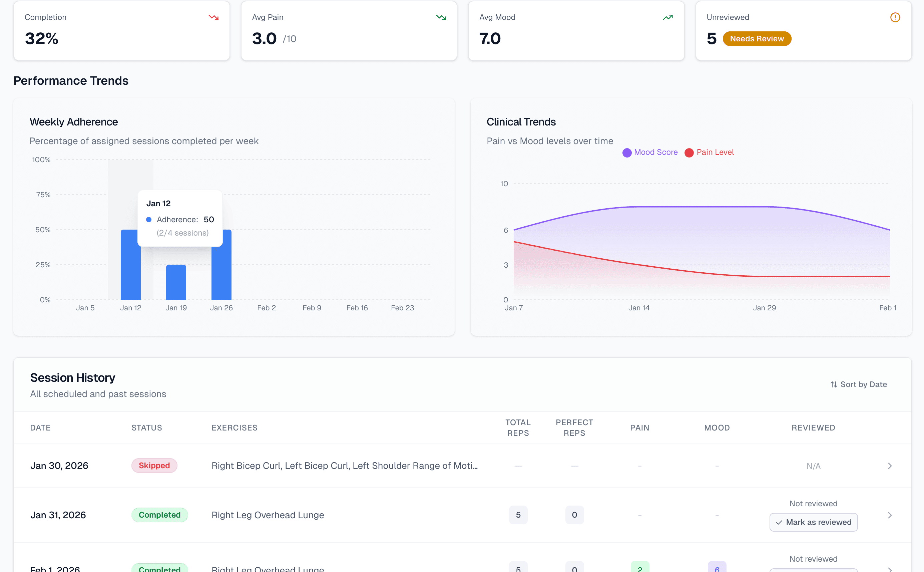Click the Completed status badge for Jan 31

point(159,515)
